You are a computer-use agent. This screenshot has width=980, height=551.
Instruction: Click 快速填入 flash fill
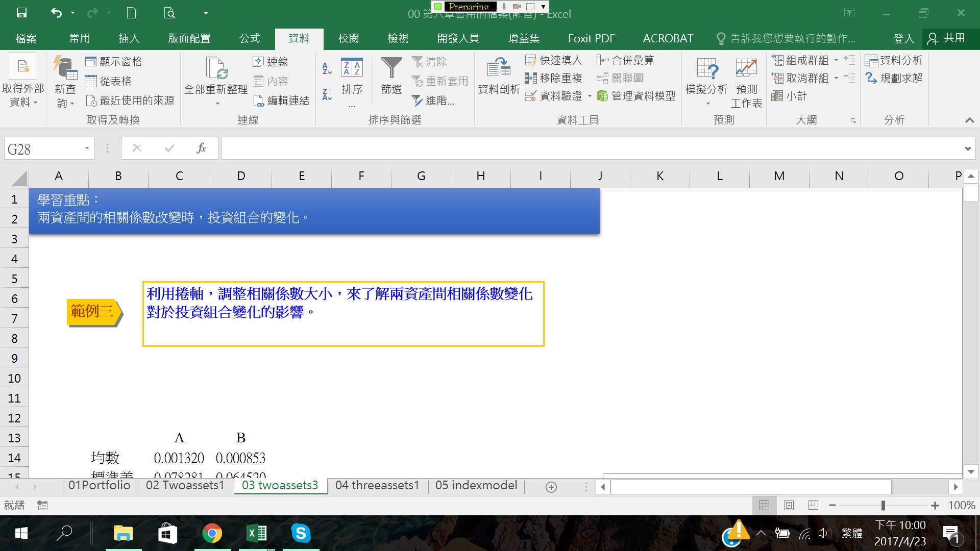point(553,60)
